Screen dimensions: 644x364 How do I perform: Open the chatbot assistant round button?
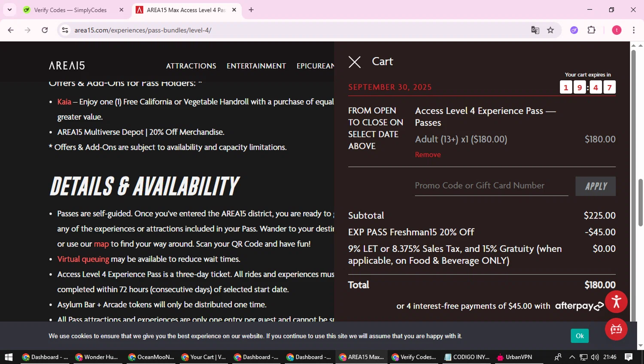(616, 329)
